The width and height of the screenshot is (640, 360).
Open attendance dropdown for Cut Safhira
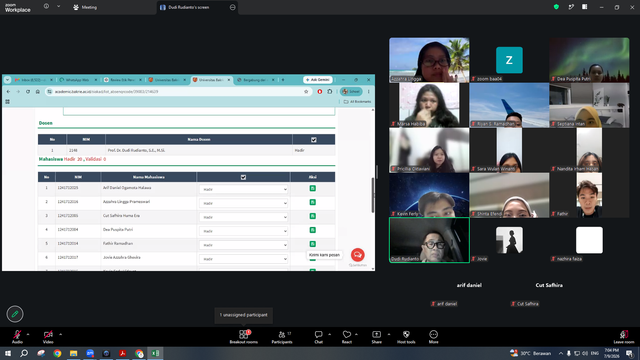(x=243, y=217)
